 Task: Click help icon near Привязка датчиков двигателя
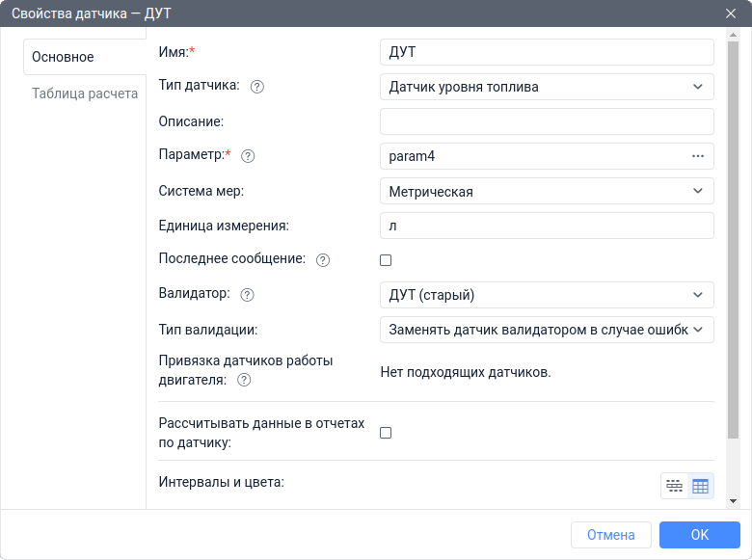[x=244, y=380]
